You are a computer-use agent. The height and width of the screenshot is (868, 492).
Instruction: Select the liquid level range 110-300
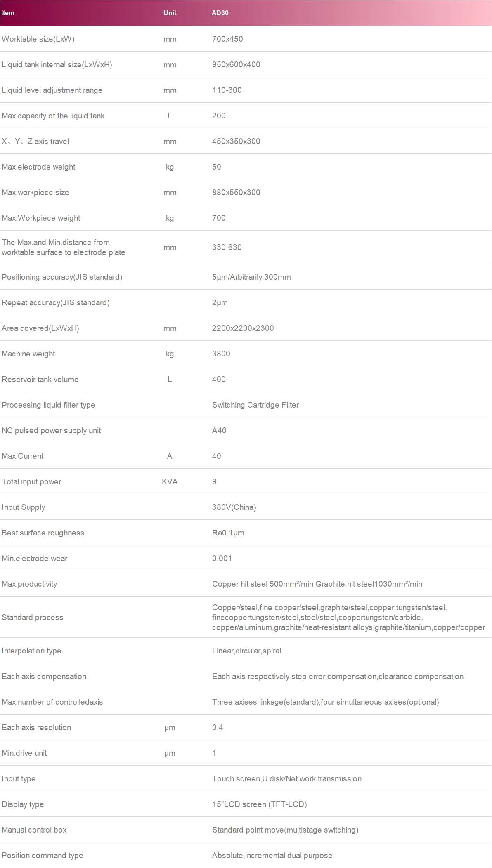coord(227,90)
